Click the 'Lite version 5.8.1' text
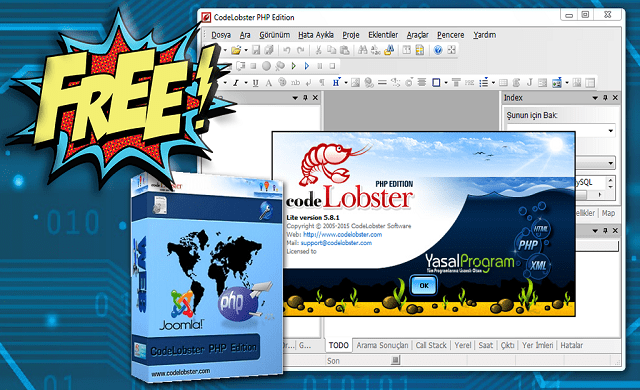 coord(313,217)
